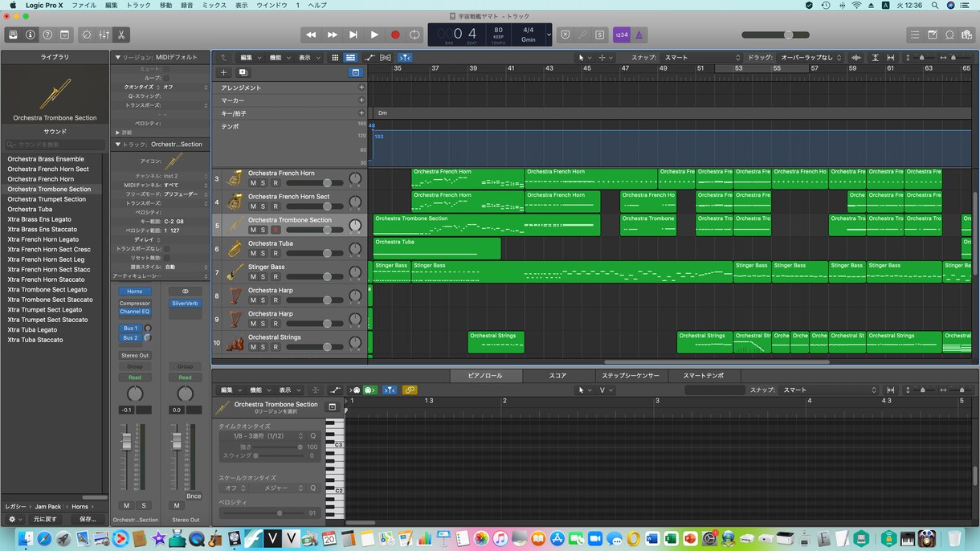
Task: Record-enable the Orchestra Trombone Section track
Action: tap(276, 230)
